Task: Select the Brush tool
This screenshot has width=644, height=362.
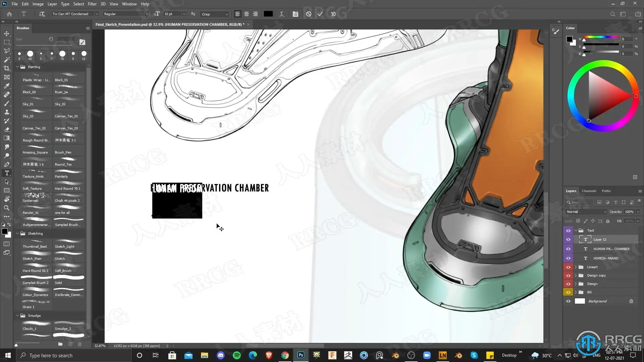Action: [7, 103]
